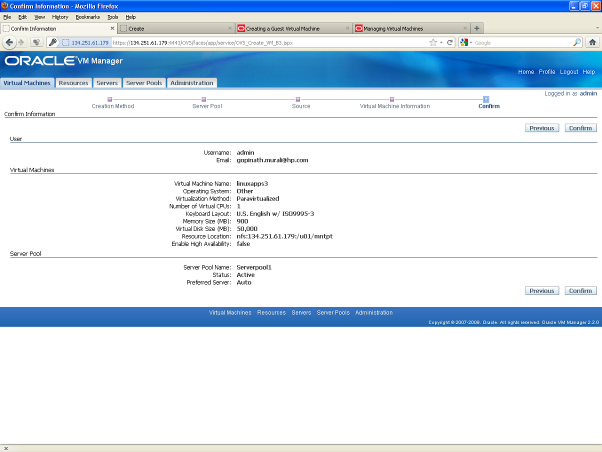Click the site identity key icon
This screenshot has height=452, width=602.
(53, 43)
